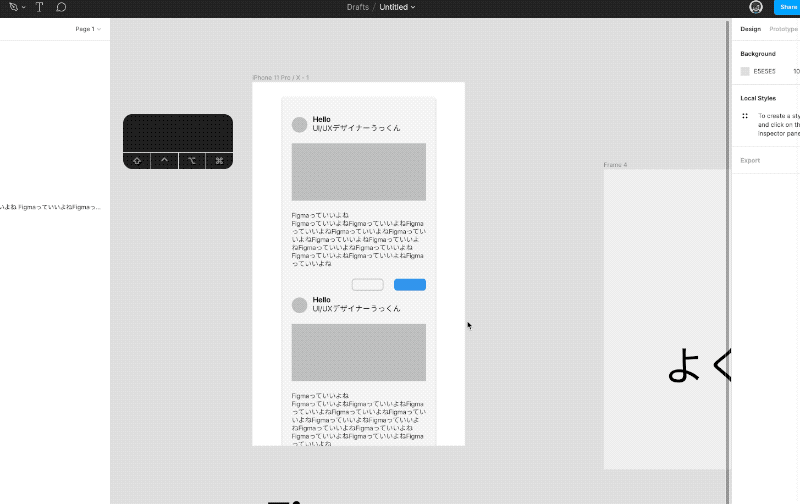
Task: Click the canvas vertical scrollbar
Action: tap(728, 261)
